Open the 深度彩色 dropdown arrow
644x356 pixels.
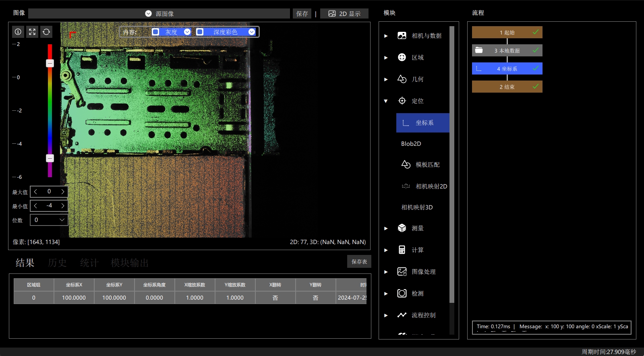pyautogui.click(x=252, y=32)
